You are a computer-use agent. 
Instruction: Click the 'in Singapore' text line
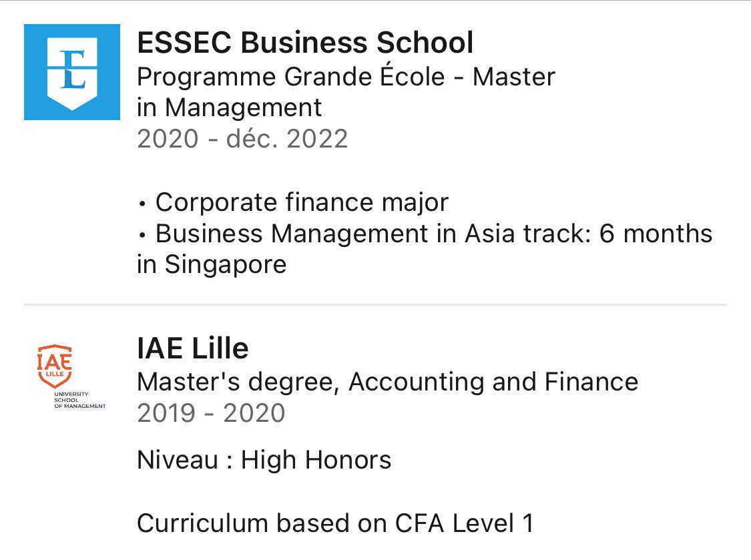(x=212, y=265)
